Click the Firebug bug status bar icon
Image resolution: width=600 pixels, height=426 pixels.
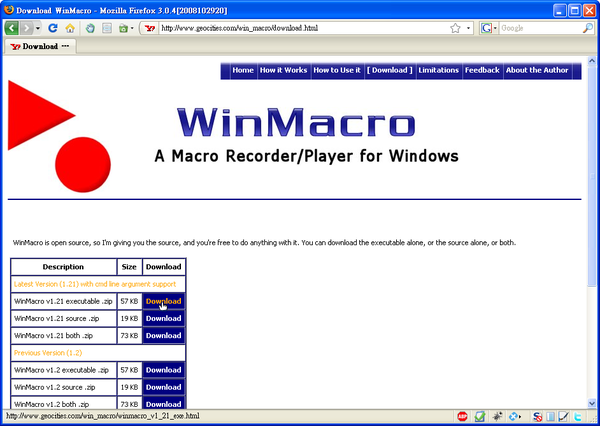point(497,416)
